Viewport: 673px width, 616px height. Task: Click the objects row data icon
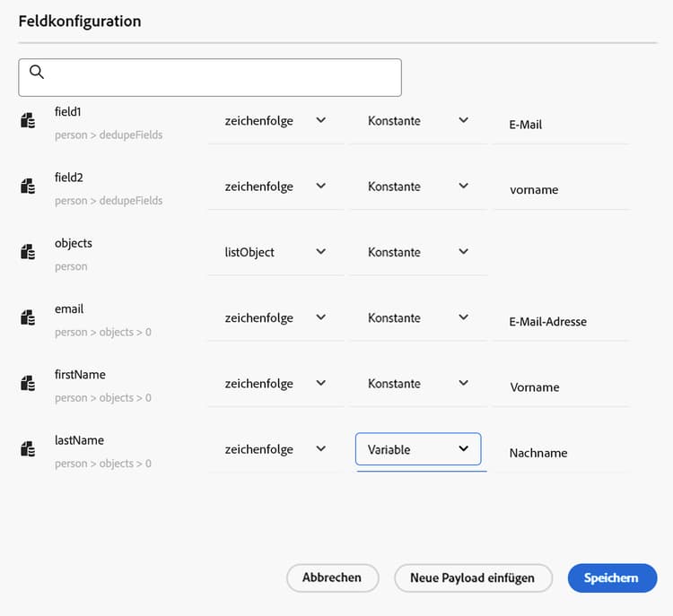(28, 252)
